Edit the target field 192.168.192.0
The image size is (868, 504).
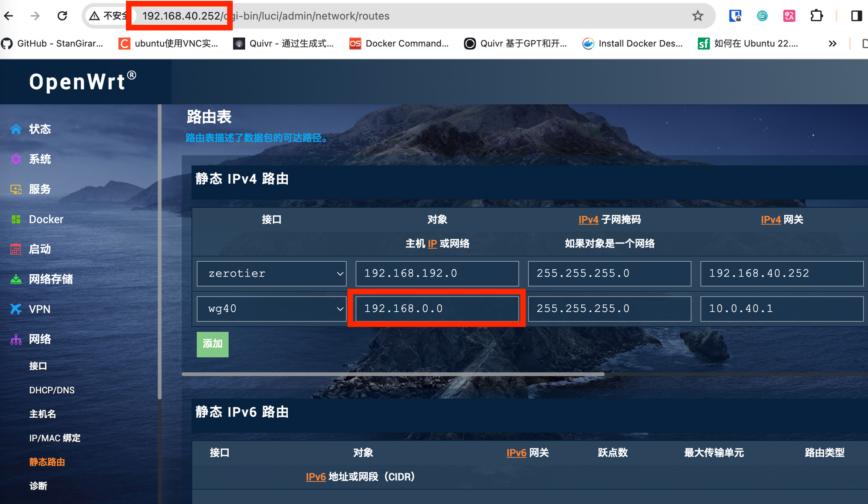[437, 273]
